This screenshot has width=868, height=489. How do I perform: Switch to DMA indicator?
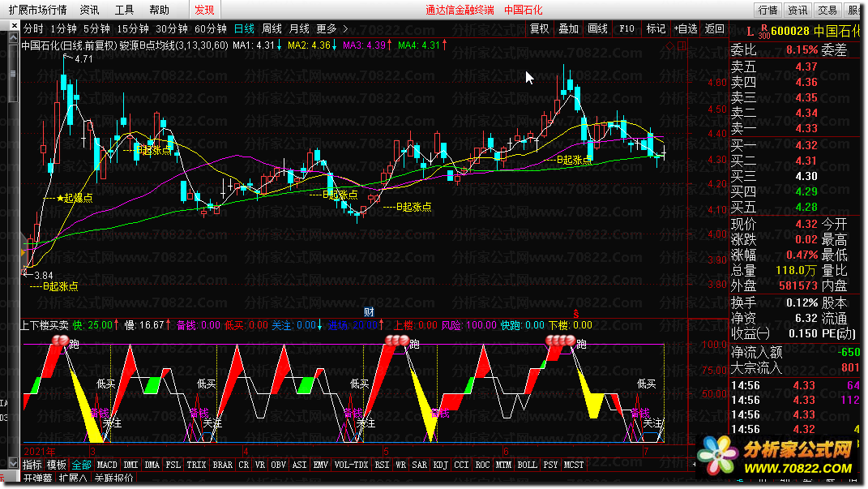pyautogui.click(x=152, y=465)
